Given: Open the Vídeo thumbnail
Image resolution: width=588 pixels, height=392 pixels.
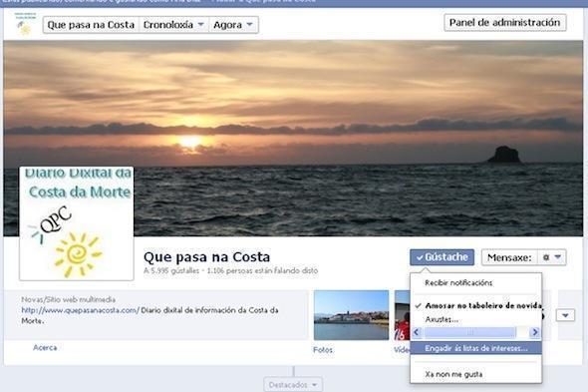Looking at the screenshot, I should tap(402, 315).
